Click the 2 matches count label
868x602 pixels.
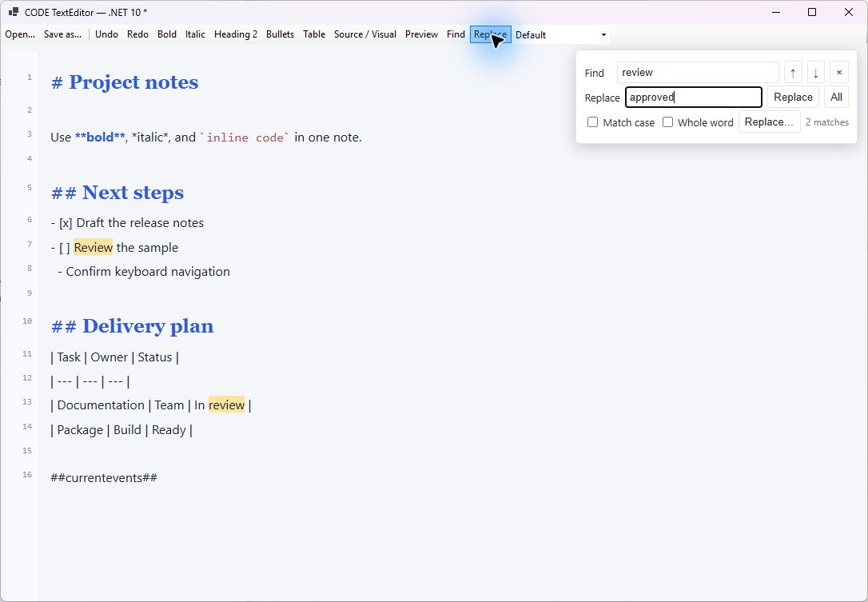[x=827, y=122]
